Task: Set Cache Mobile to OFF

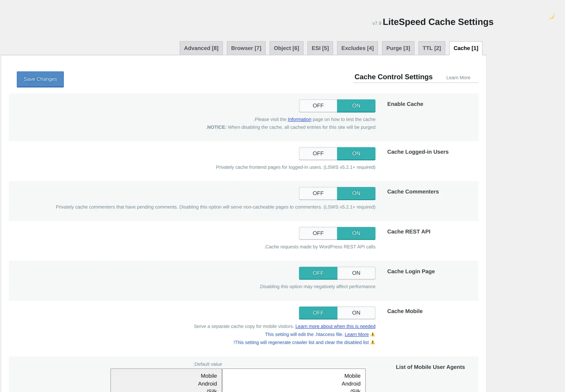Action: click(318, 313)
